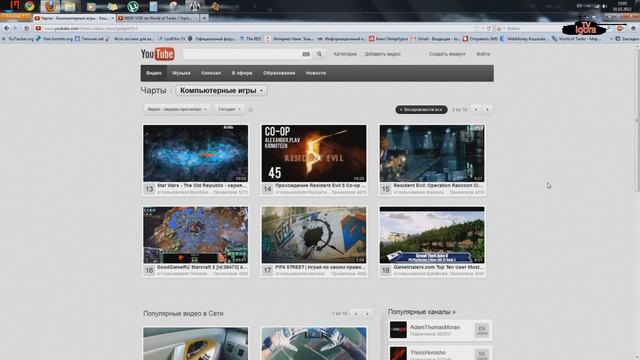Expand the Компьютерные игры category dropdown
Viewport: 640px width, 360px height.
pyautogui.click(x=222, y=91)
